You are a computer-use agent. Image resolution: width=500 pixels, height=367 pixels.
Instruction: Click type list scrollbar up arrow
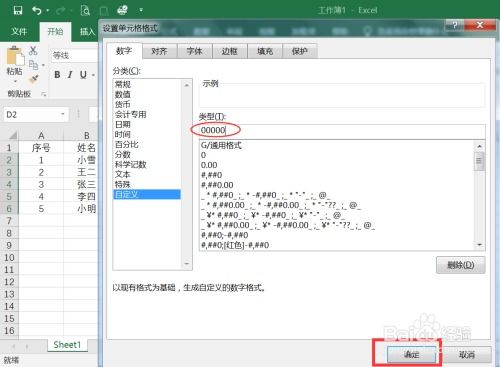tap(480, 146)
